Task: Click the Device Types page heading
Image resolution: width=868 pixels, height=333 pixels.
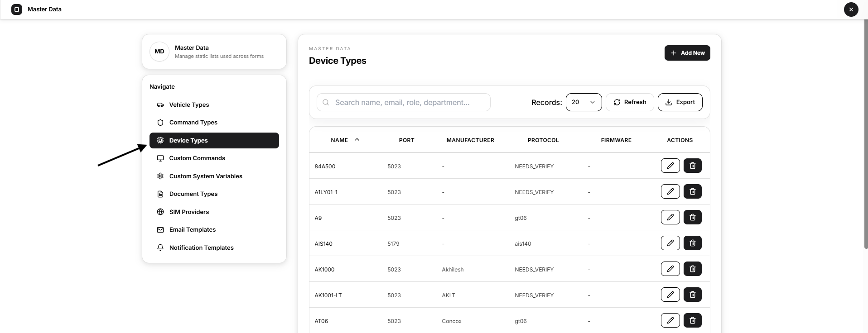Action: point(338,61)
